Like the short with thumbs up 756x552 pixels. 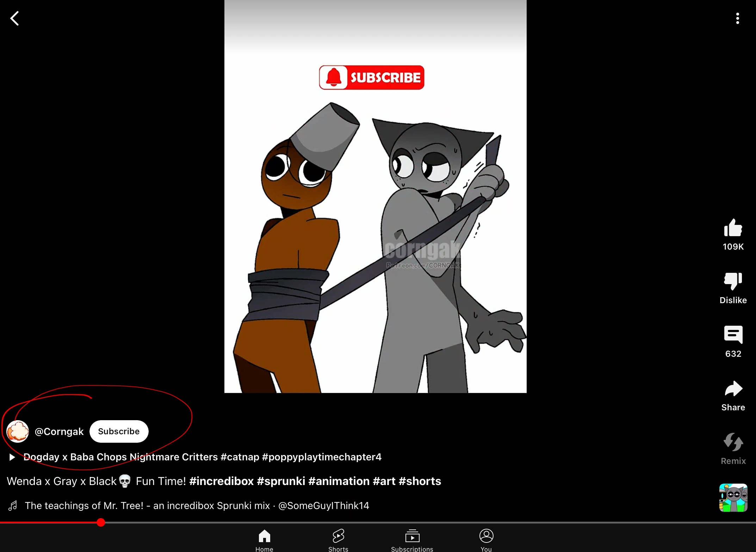point(733,228)
